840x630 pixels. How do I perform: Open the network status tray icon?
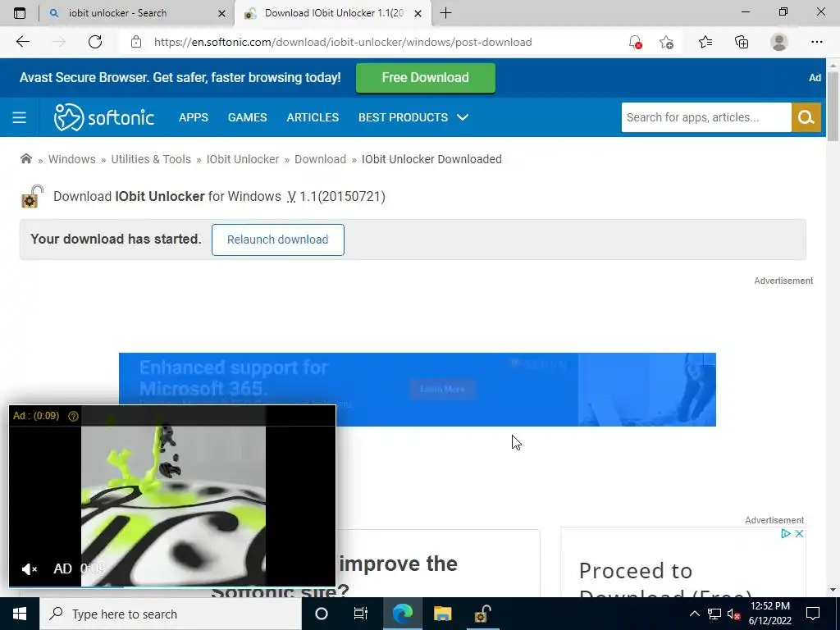[714, 614]
